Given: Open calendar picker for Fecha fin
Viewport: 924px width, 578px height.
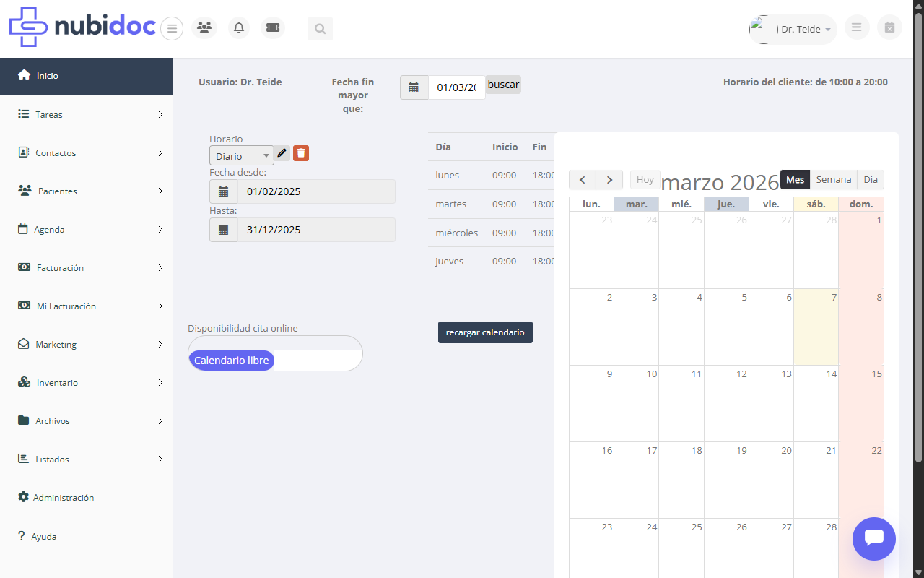Looking at the screenshot, I should (414, 87).
